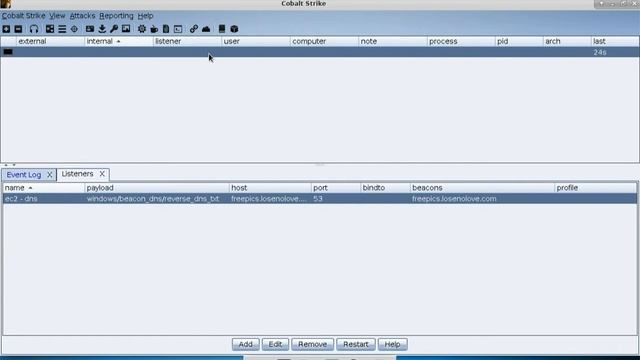The height and width of the screenshot is (360, 640).
Task: Click the Edit listener button
Action: (x=275, y=344)
